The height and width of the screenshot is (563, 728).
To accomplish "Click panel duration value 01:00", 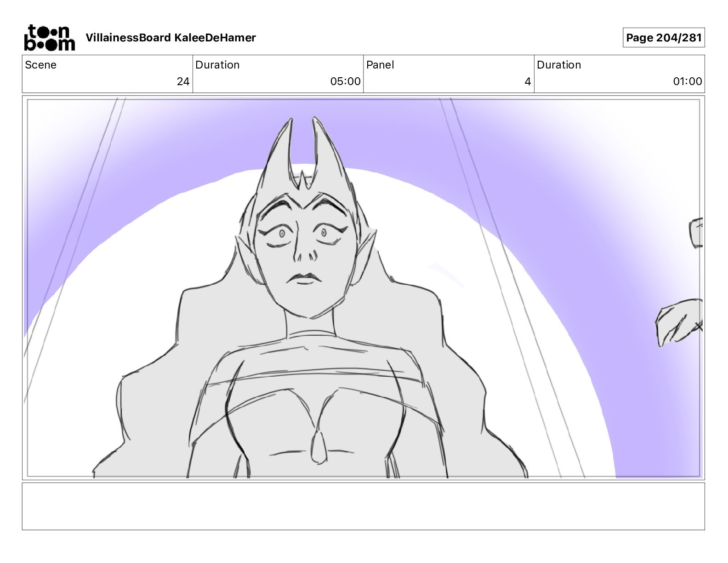I will [x=688, y=81].
